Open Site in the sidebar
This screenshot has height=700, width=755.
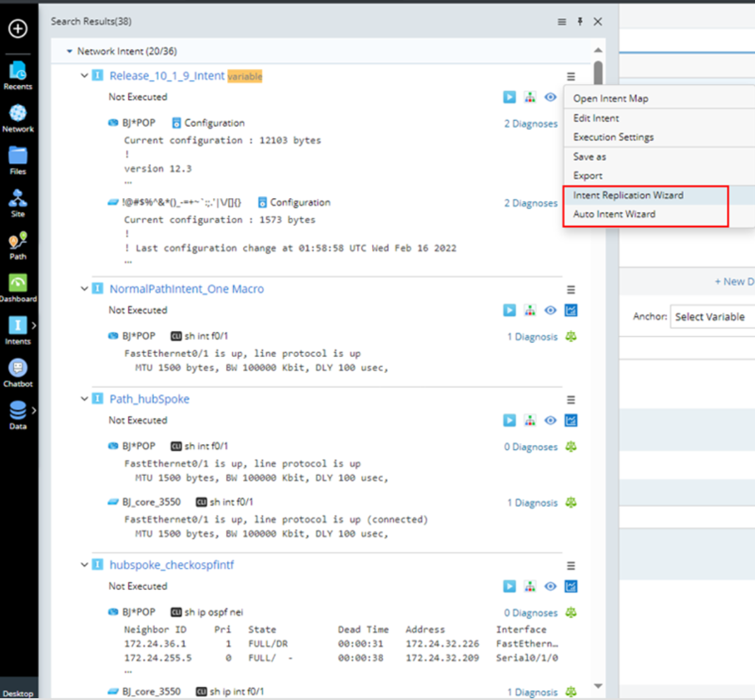coord(18,204)
